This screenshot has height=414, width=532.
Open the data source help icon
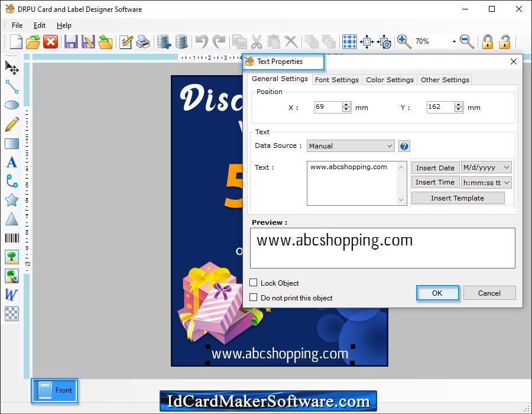click(404, 146)
